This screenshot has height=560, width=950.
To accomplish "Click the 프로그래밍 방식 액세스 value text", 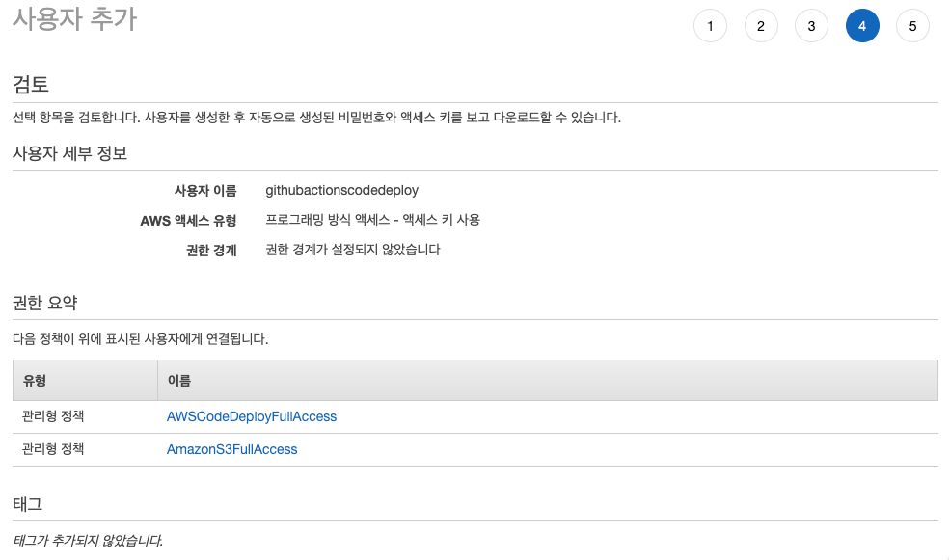I will (372, 220).
